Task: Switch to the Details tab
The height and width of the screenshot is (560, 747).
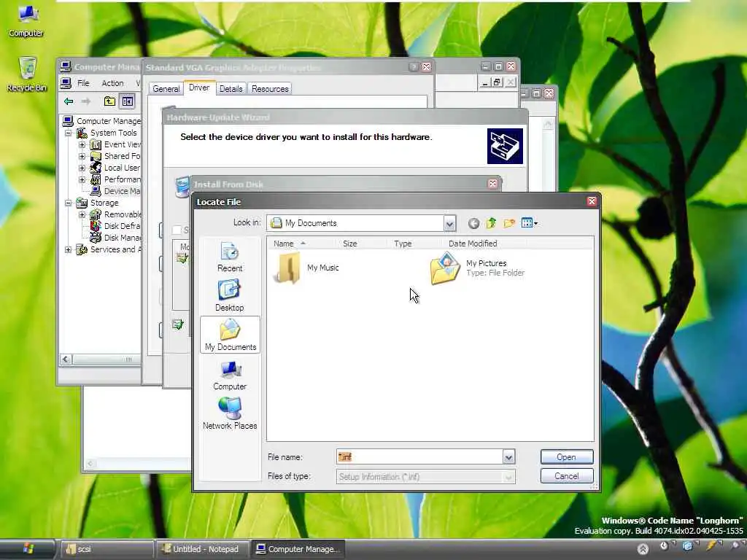Action: pyautogui.click(x=231, y=88)
